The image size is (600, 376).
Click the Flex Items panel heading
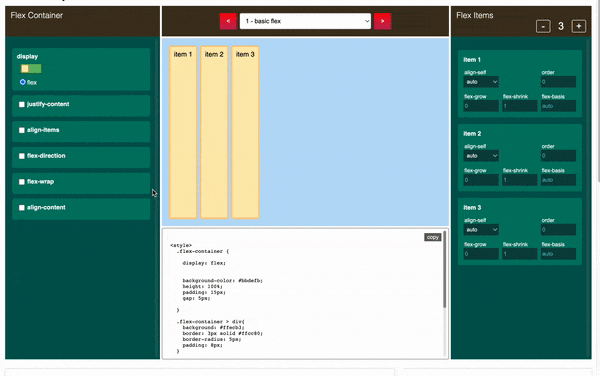474,15
